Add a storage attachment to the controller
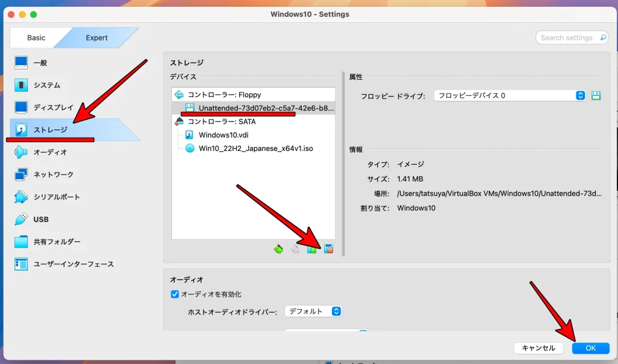618x364 pixels. [x=312, y=248]
